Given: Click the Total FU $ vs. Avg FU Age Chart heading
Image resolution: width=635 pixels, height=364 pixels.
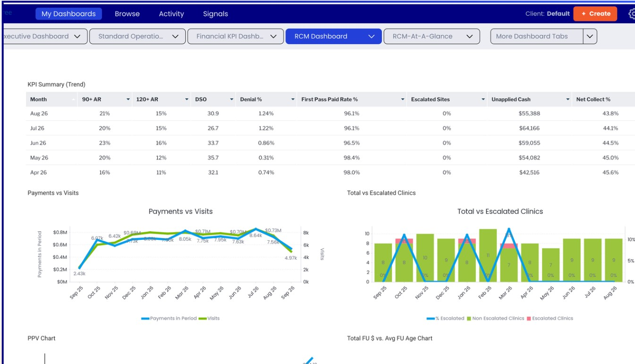Looking at the screenshot, I should 389,339.
